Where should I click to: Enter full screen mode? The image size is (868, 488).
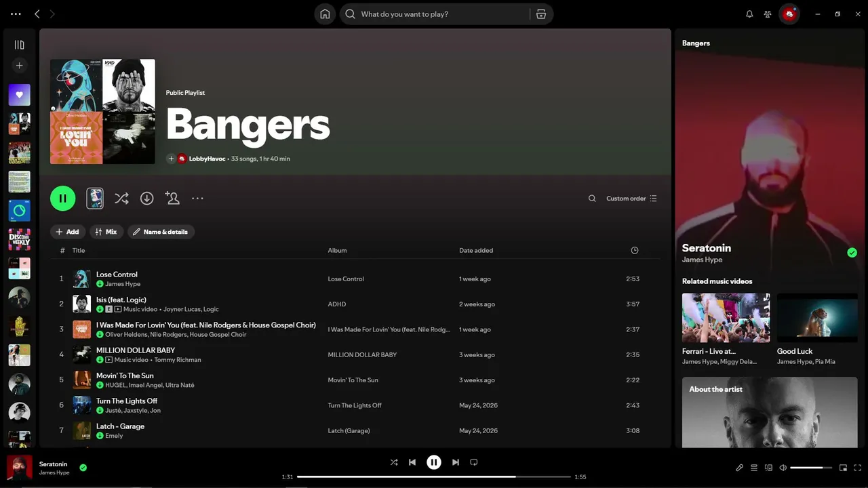click(x=858, y=468)
